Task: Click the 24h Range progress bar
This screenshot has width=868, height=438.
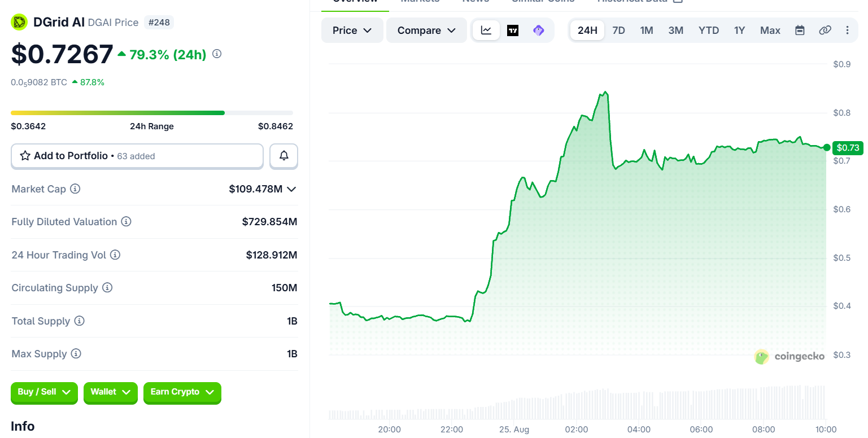Action: (x=152, y=113)
